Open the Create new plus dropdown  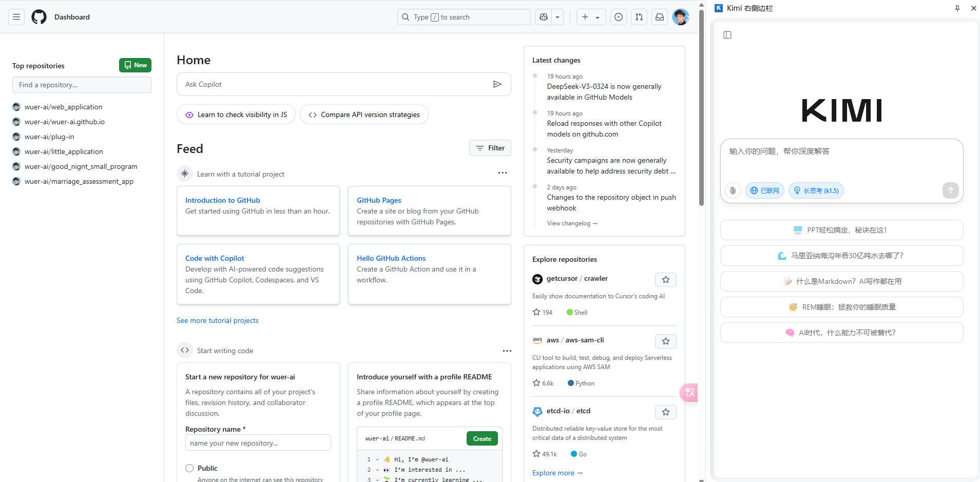(591, 17)
